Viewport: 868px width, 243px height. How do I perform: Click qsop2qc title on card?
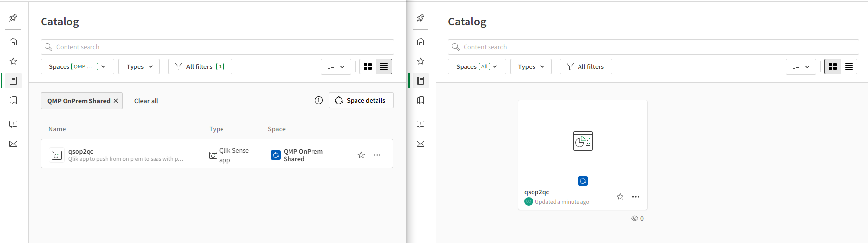tap(536, 192)
